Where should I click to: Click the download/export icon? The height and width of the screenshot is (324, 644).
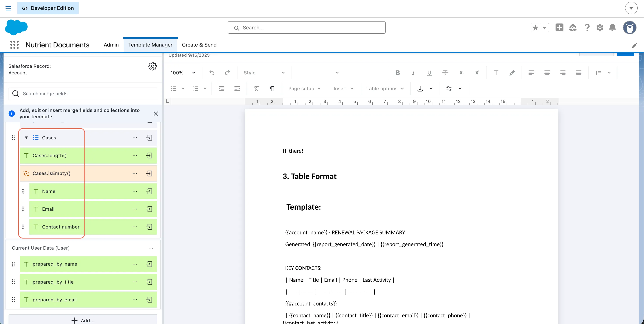[420, 88]
